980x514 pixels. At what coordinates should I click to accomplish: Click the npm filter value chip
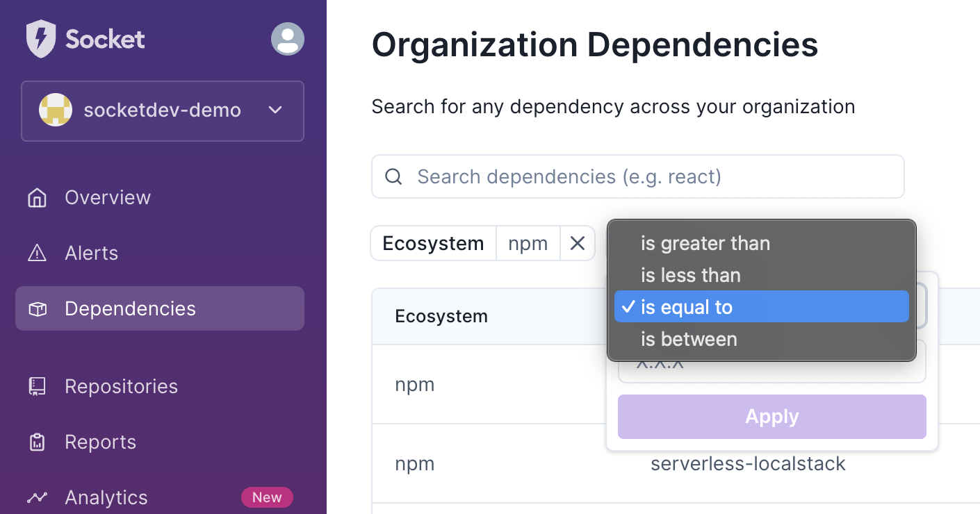pos(528,244)
